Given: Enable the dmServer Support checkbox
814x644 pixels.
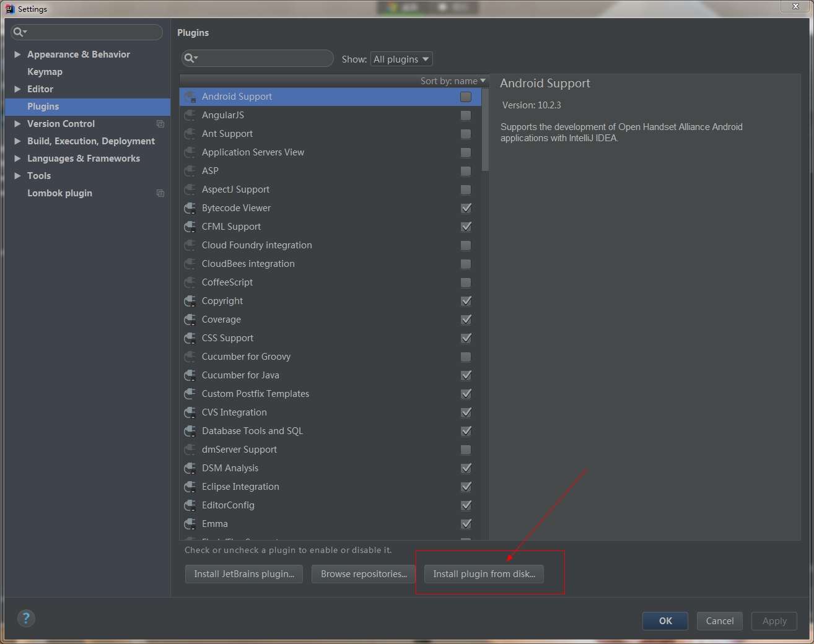Looking at the screenshot, I should point(466,450).
